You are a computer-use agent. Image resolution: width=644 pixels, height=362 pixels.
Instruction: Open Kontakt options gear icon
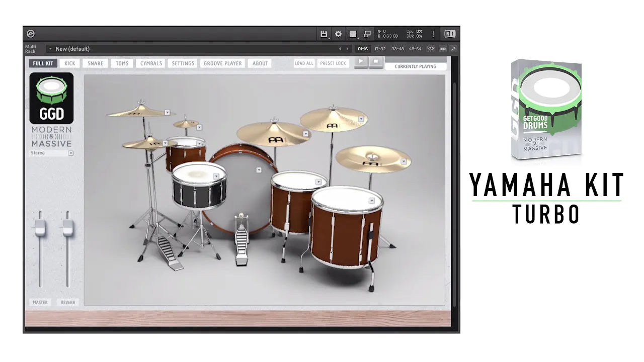339,34
